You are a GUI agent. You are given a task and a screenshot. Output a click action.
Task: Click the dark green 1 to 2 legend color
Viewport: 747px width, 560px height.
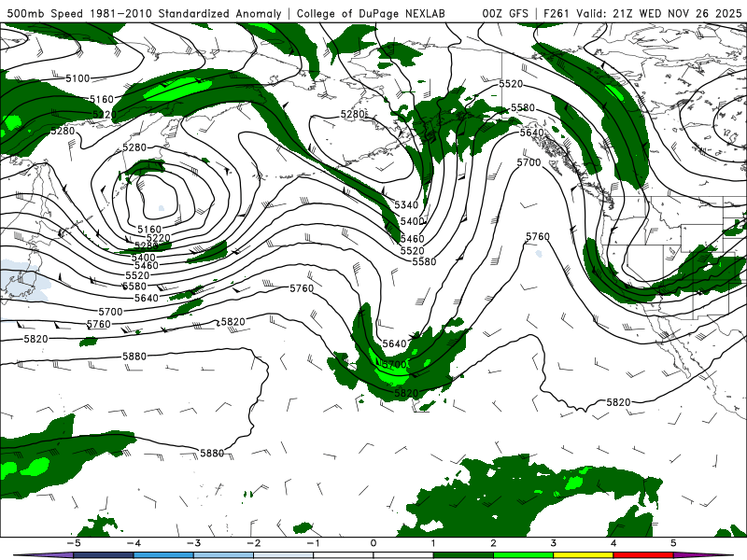point(463,555)
